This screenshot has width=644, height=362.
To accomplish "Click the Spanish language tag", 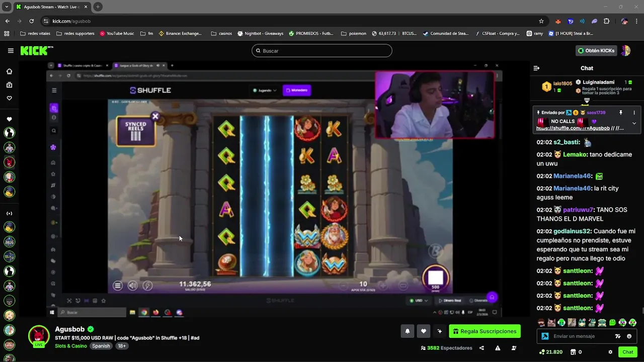I will coord(101,346).
